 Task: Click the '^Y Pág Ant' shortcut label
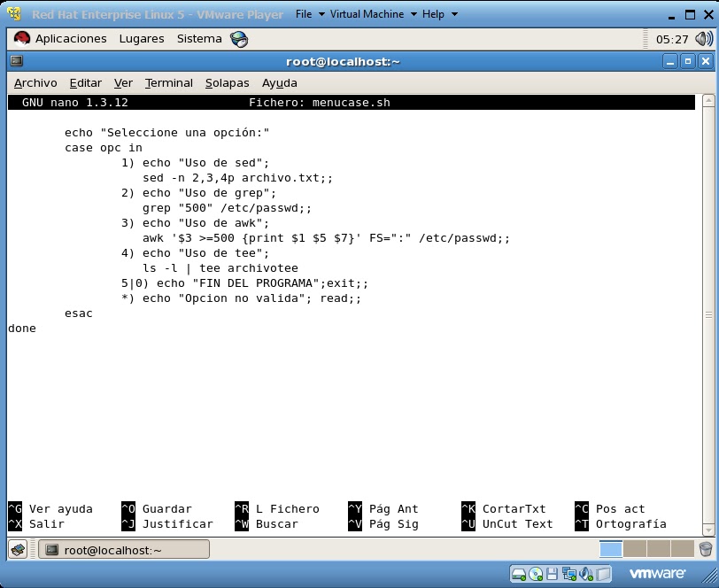383,508
